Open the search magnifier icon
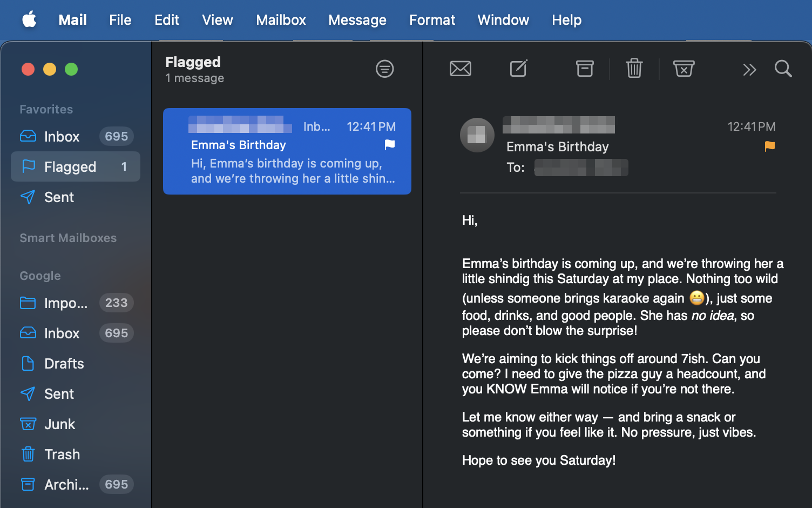 783,69
